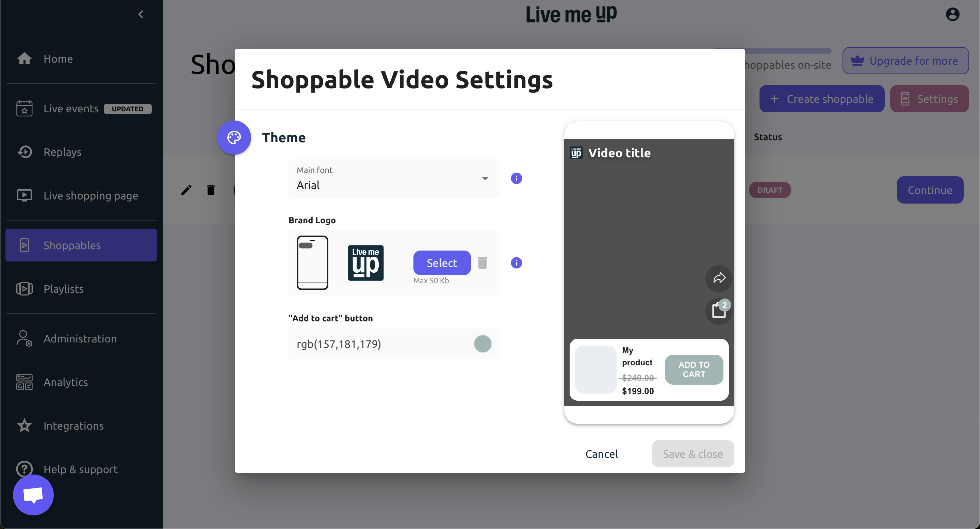
Task: Navigate to the Live events section
Action: tap(71, 109)
